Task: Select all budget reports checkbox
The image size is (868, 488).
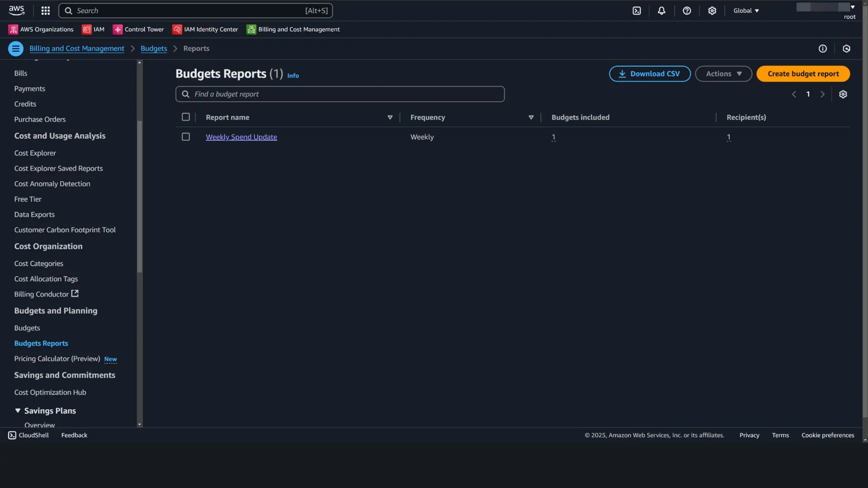Action: 186,117
